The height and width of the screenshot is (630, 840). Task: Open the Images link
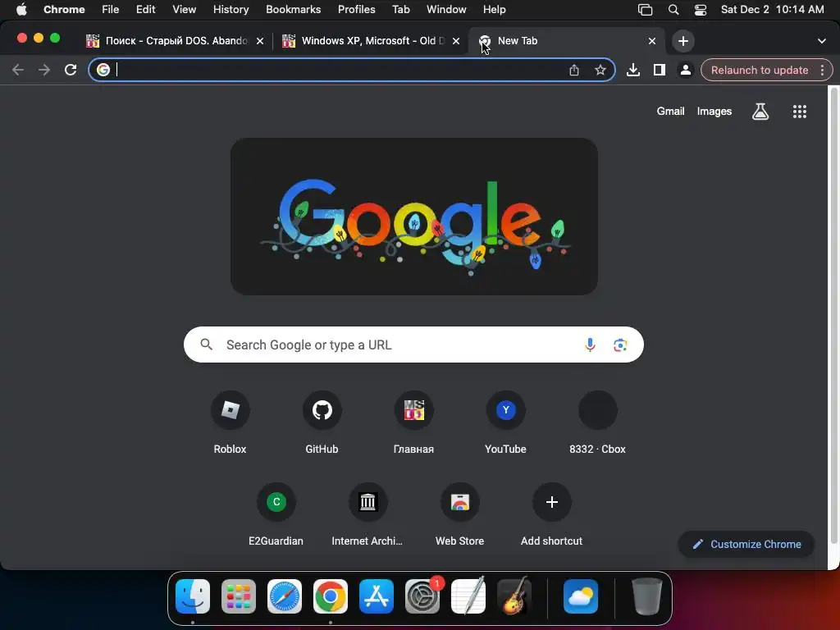tap(714, 112)
